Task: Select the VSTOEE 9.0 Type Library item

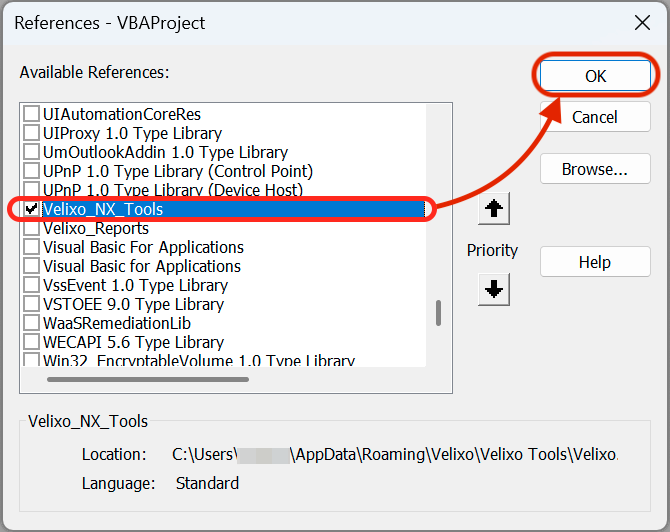Action: coord(133,304)
